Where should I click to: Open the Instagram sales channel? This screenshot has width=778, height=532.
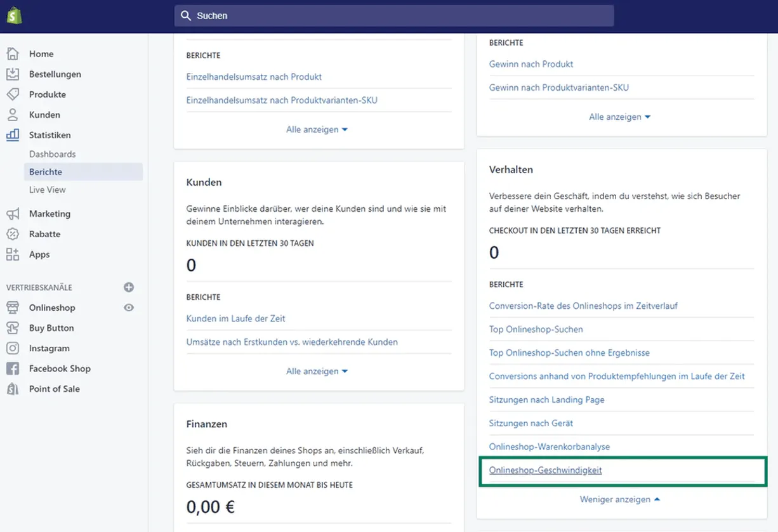coord(49,348)
